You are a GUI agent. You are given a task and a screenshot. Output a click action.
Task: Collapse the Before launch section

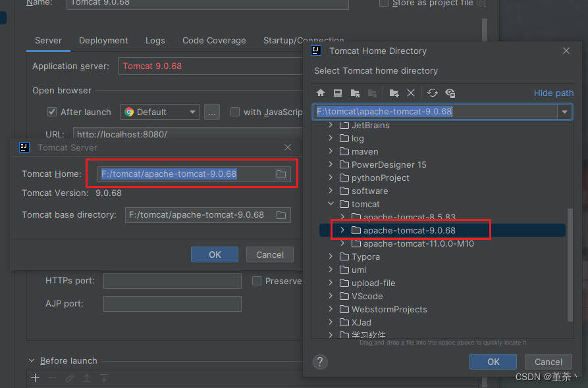(32, 360)
